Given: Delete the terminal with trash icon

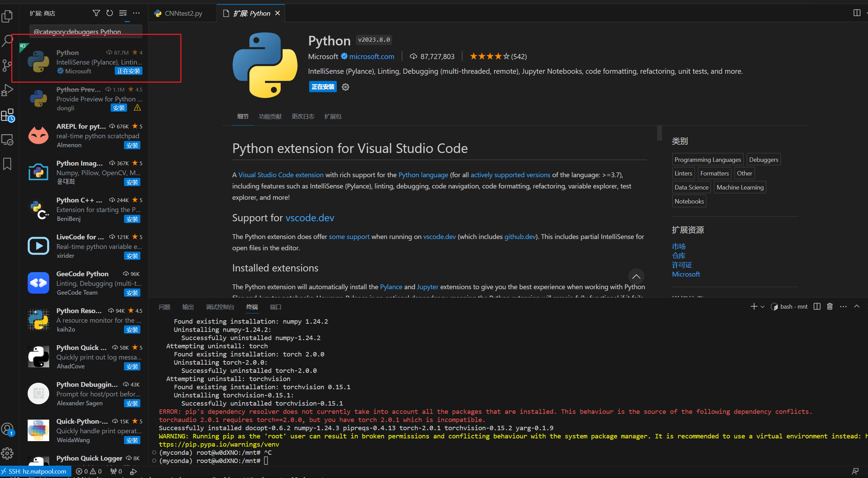Looking at the screenshot, I should pyautogui.click(x=830, y=307).
